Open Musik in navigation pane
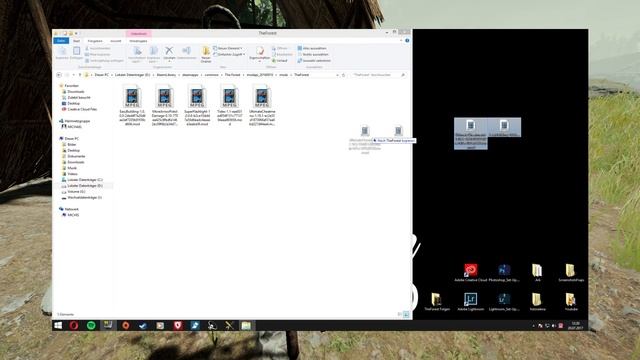Viewport: 640px width, 360px height. click(69, 168)
